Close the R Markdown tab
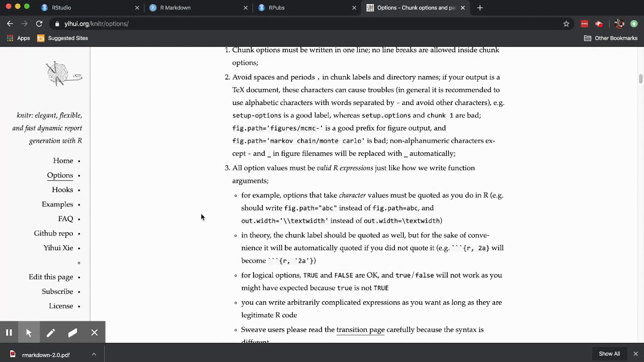The width and height of the screenshot is (644, 362). [246, 8]
